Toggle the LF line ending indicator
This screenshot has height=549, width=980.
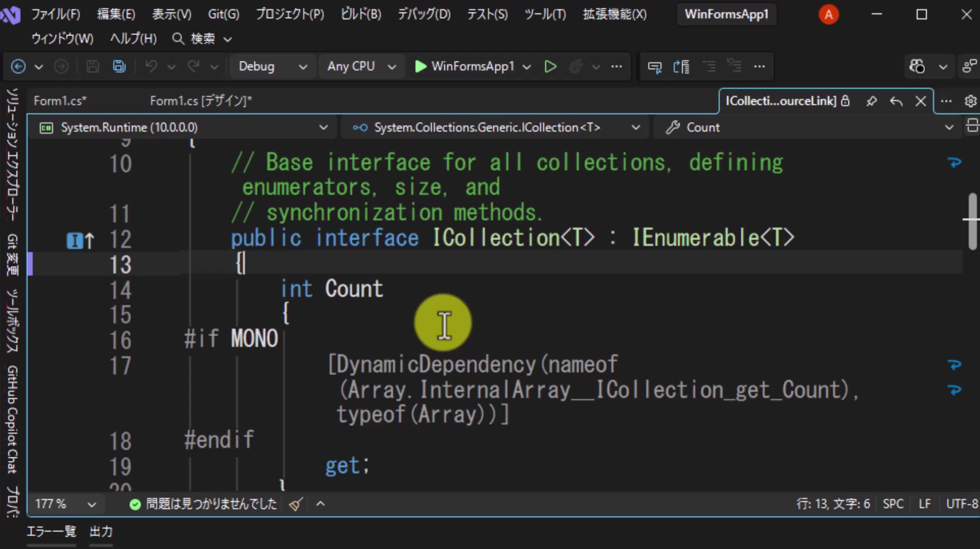pos(924,504)
